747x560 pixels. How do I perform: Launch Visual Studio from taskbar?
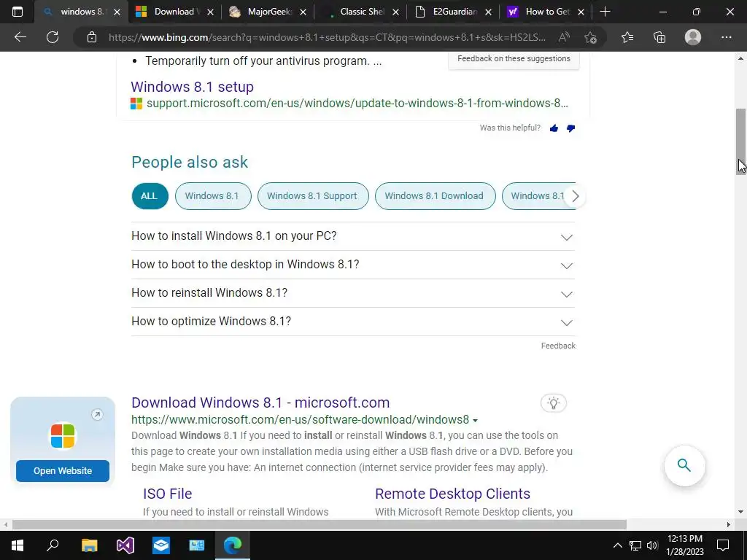tap(125, 545)
